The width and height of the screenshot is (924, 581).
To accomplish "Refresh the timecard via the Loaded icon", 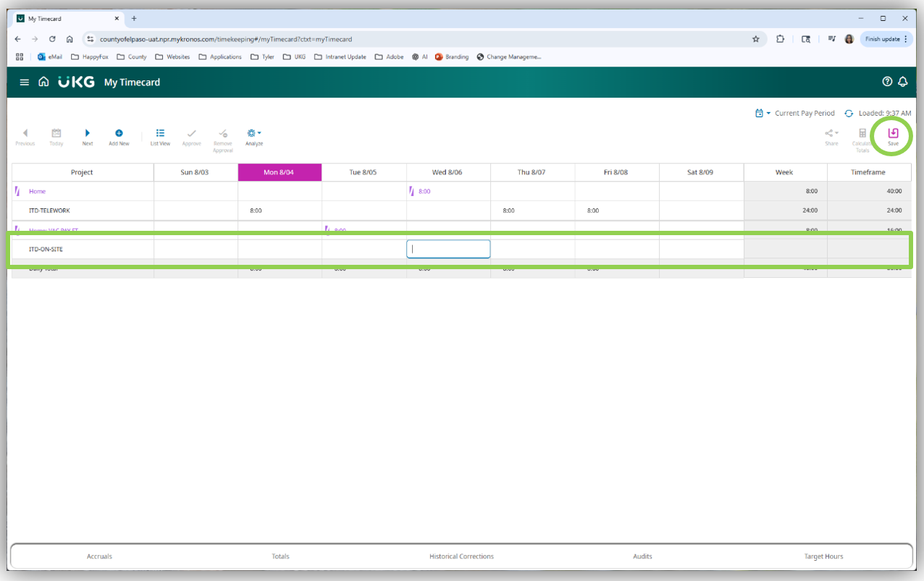I will click(849, 114).
